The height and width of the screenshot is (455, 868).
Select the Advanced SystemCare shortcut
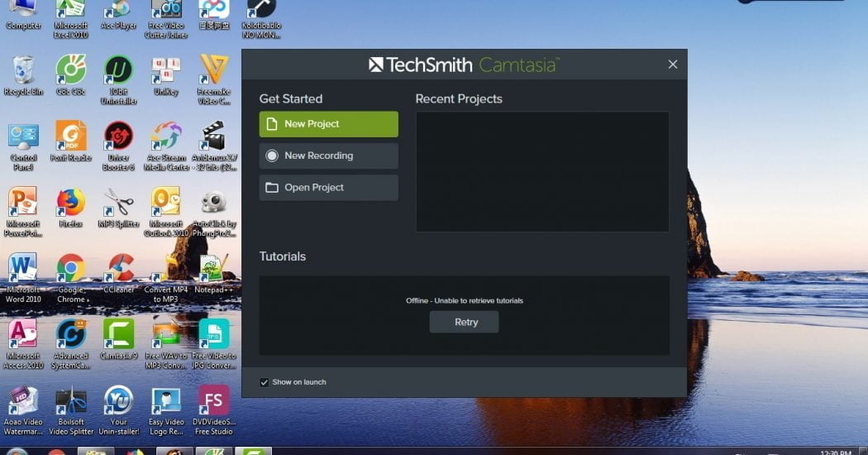point(71,343)
